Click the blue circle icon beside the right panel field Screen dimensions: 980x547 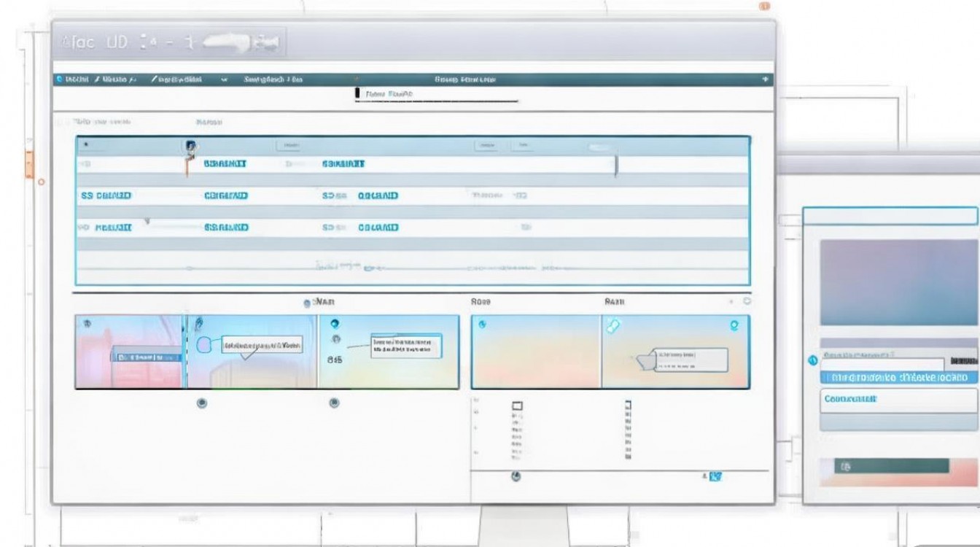pos(812,361)
